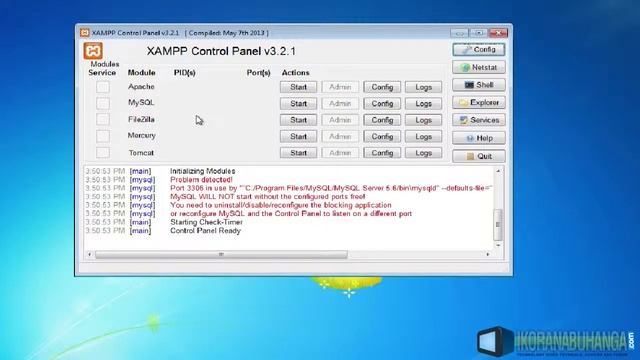
Task: Toggle the FileZilla service checkbox
Action: coord(103,120)
